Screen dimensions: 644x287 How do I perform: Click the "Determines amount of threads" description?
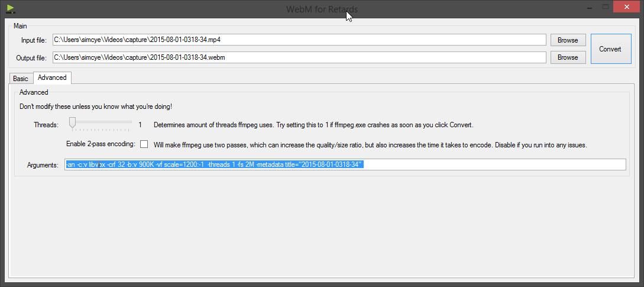[x=313, y=125]
